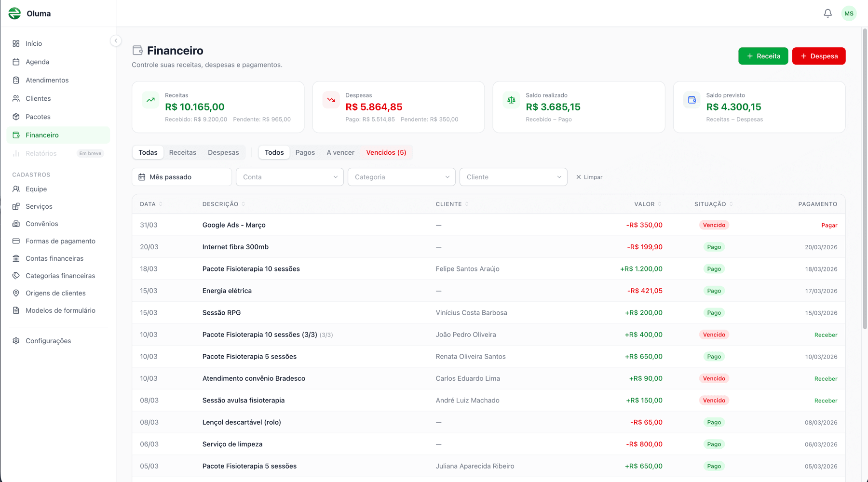This screenshot has width=868, height=482.
Task: Select the Clientes icon in the sidebar
Action: click(16, 98)
